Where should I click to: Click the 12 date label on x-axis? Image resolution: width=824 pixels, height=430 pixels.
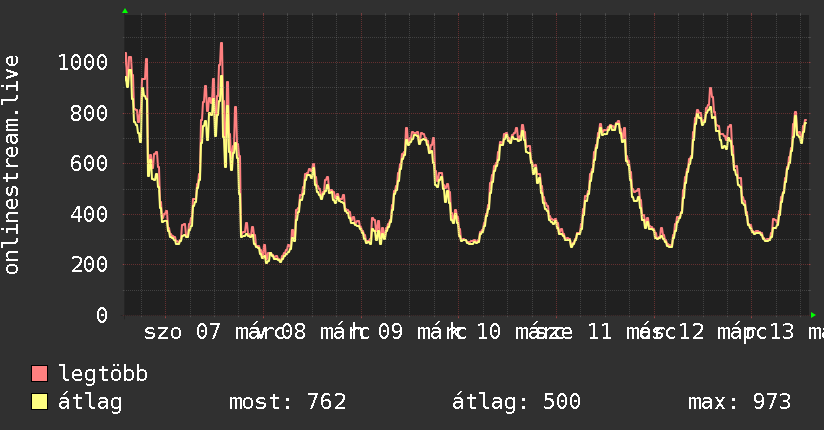point(691,332)
